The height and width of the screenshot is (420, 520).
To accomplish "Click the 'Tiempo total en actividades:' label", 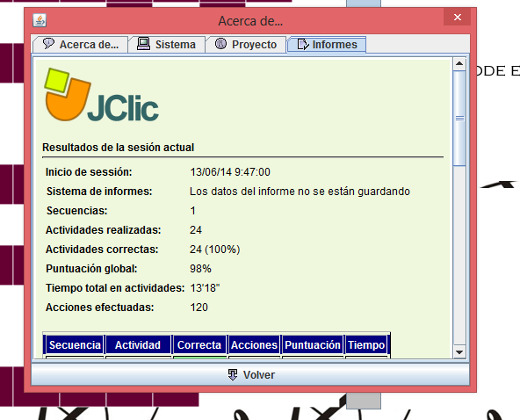I will pyautogui.click(x=115, y=287).
